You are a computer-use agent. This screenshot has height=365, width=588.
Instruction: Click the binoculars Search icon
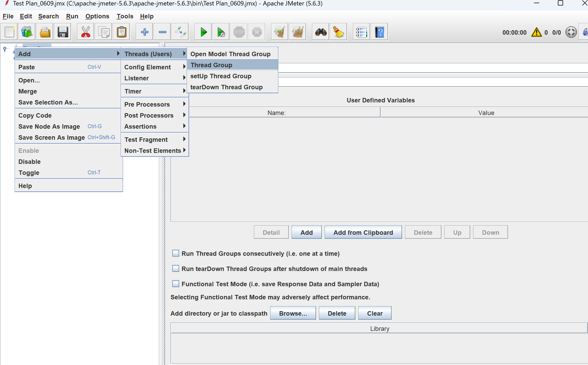coord(321,32)
